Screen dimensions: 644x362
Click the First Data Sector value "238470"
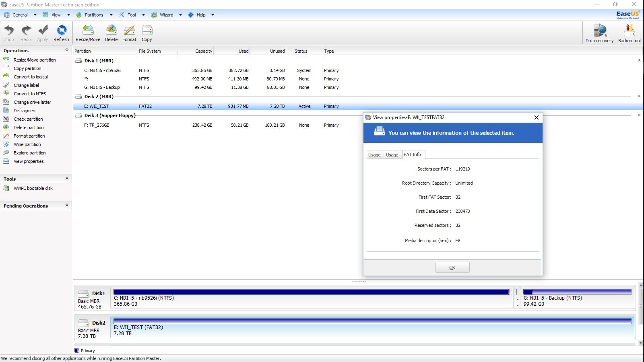(463, 211)
